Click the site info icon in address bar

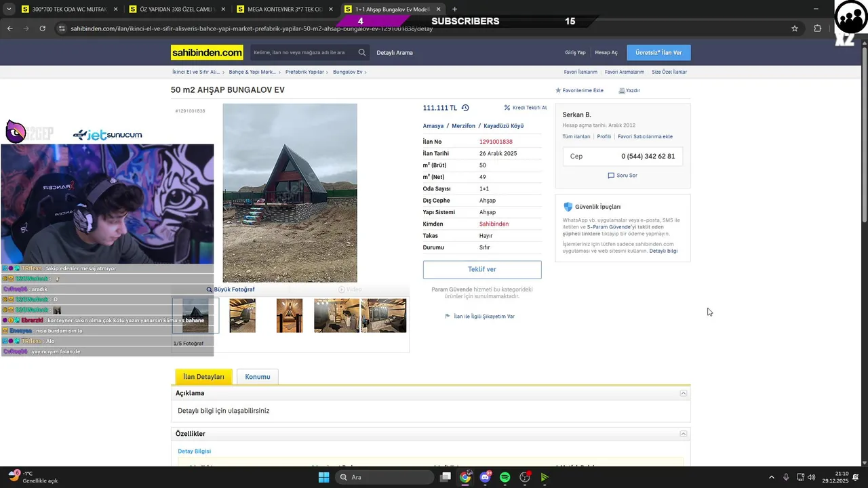pos(62,28)
